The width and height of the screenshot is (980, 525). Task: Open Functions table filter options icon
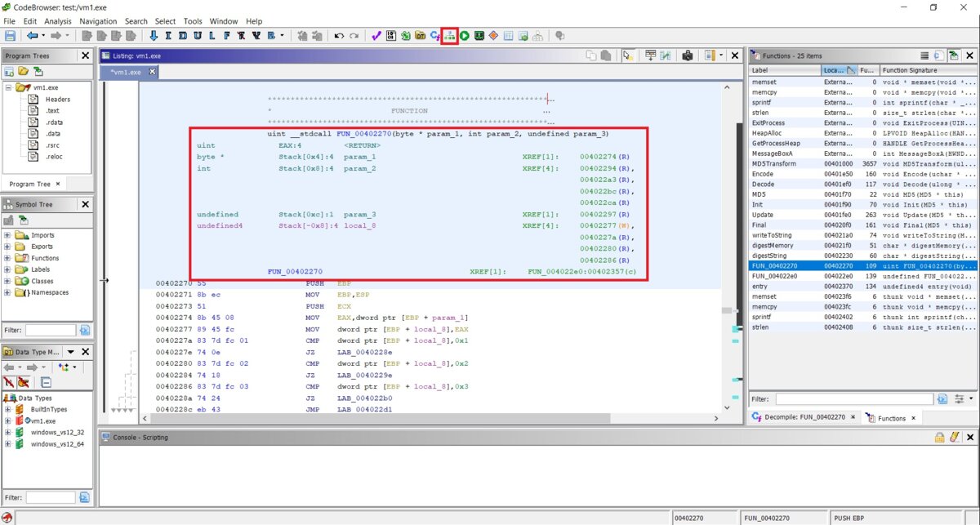click(x=942, y=399)
